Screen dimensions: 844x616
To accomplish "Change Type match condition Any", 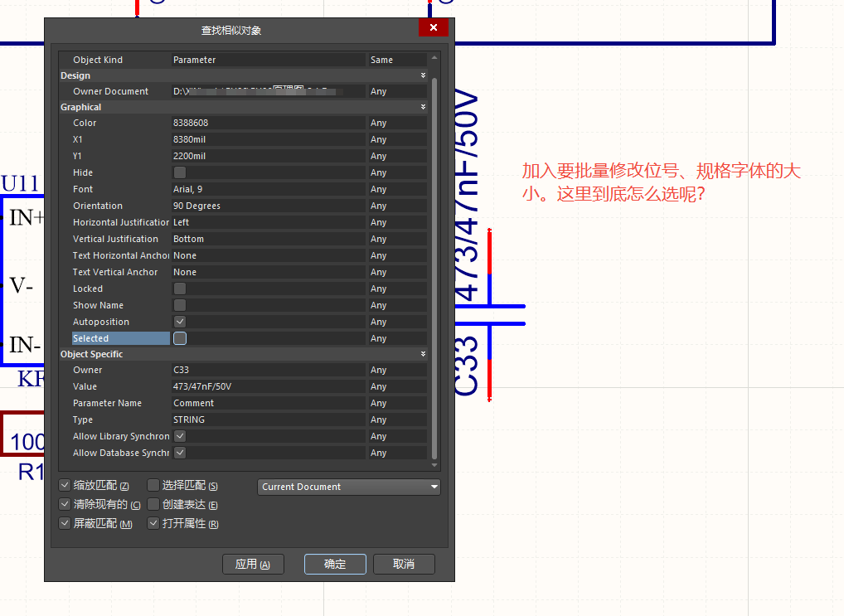I will point(397,420).
